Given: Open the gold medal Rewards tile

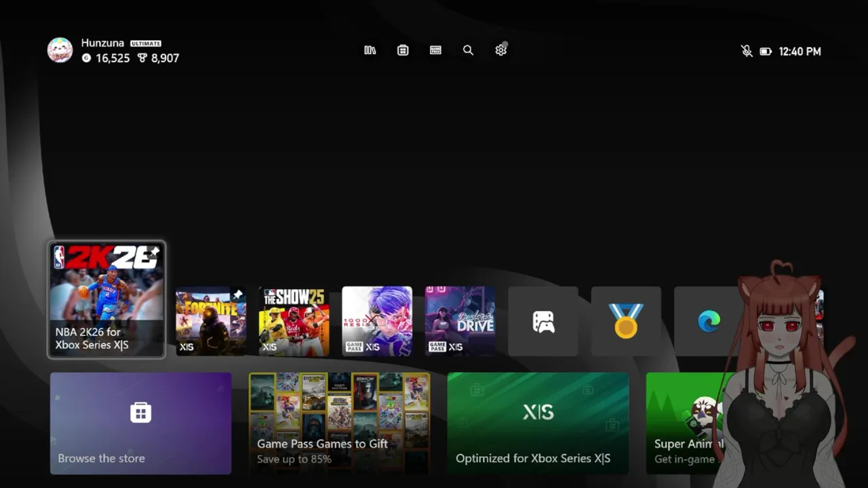Looking at the screenshot, I should (x=626, y=321).
